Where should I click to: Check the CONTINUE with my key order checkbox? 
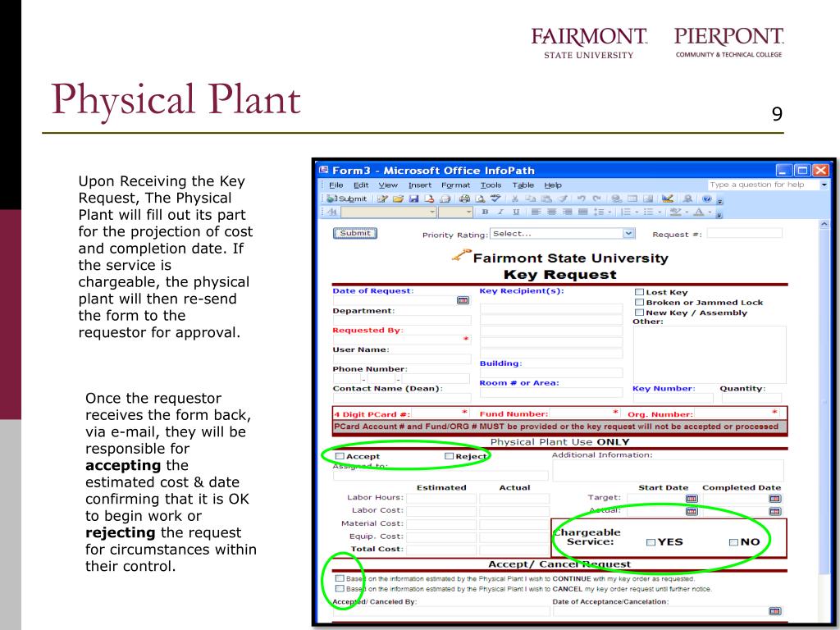coord(340,578)
